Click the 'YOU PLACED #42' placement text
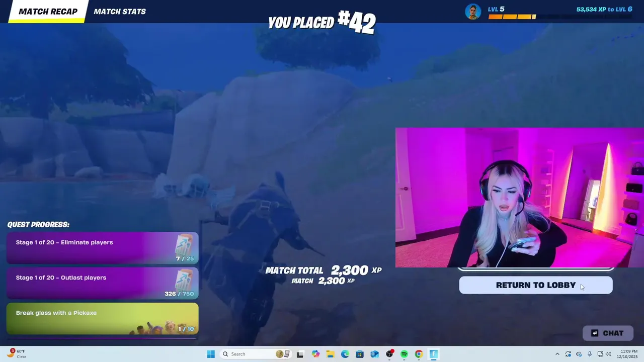The width and height of the screenshot is (644, 362). (x=322, y=22)
